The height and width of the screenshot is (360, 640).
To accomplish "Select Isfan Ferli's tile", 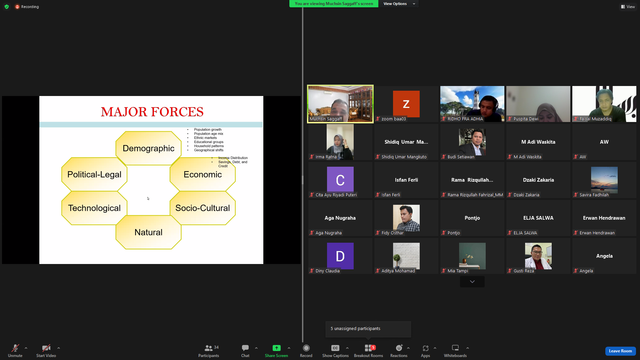I will [406, 180].
